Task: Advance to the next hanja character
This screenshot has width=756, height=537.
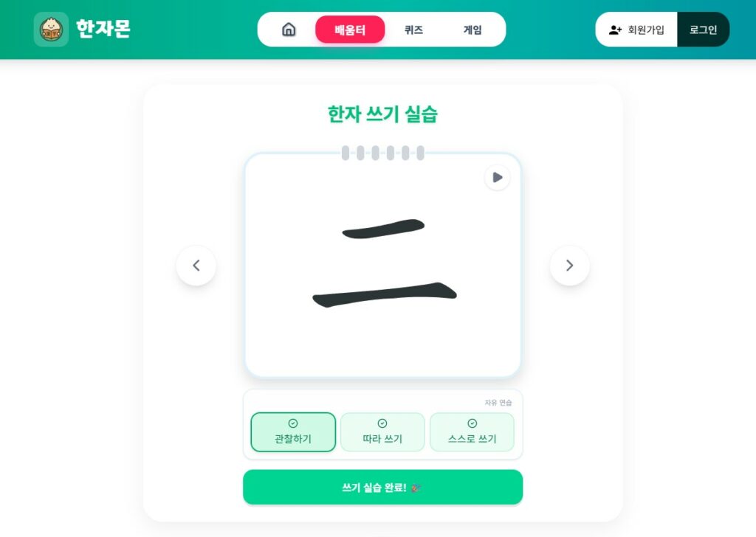Action: (x=569, y=266)
